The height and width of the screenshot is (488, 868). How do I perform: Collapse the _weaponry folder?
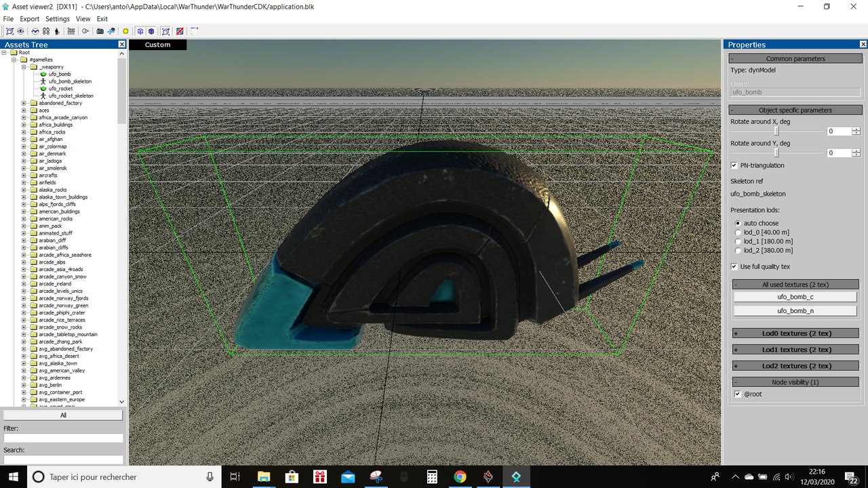pyautogui.click(x=24, y=67)
